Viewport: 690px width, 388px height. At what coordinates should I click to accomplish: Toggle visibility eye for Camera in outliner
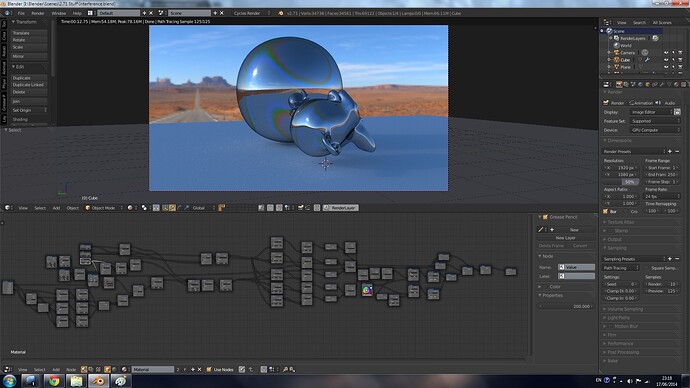coord(666,53)
